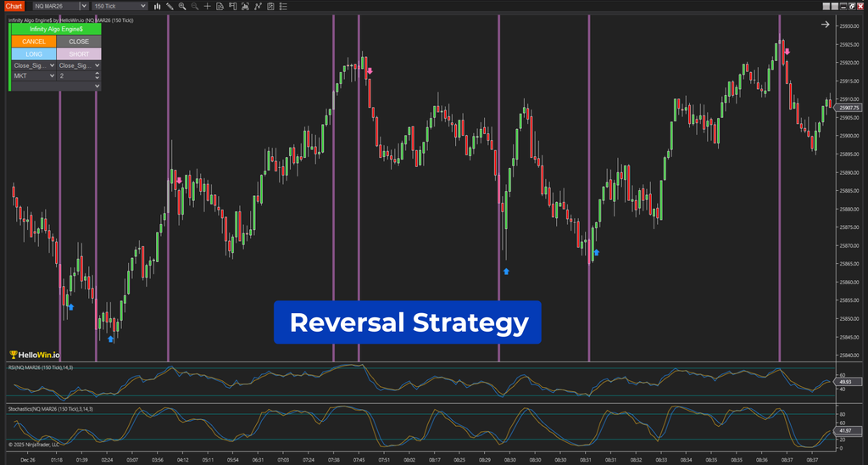Click the © 2025 NinjaTrader, LLC text
The height and width of the screenshot is (465, 868).
coord(34,445)
